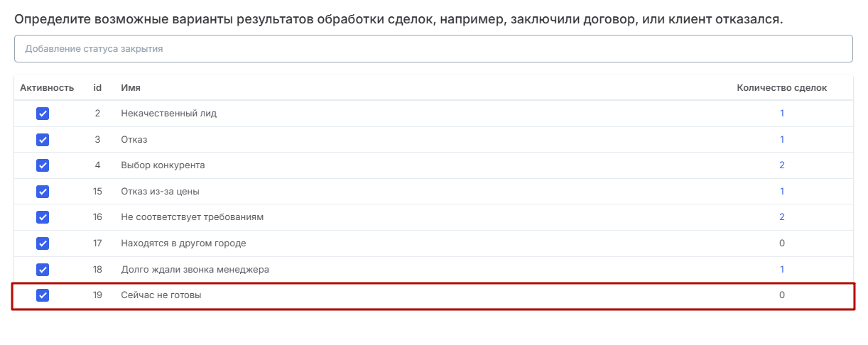This screenshot has height=345, width=868.
Task: Uncheck the Отказ из-за цены checkbox
Action: click(43, 192)
